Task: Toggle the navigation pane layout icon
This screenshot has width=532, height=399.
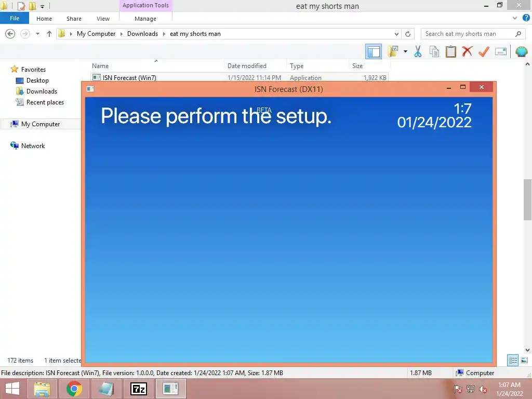Action: pyautogui.click(x=373, y=51)
